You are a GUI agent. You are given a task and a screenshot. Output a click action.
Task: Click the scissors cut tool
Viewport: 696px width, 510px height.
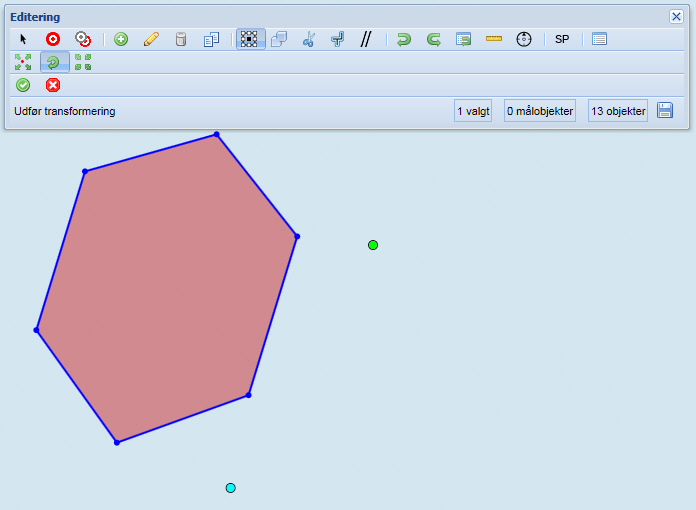point(308,39)
